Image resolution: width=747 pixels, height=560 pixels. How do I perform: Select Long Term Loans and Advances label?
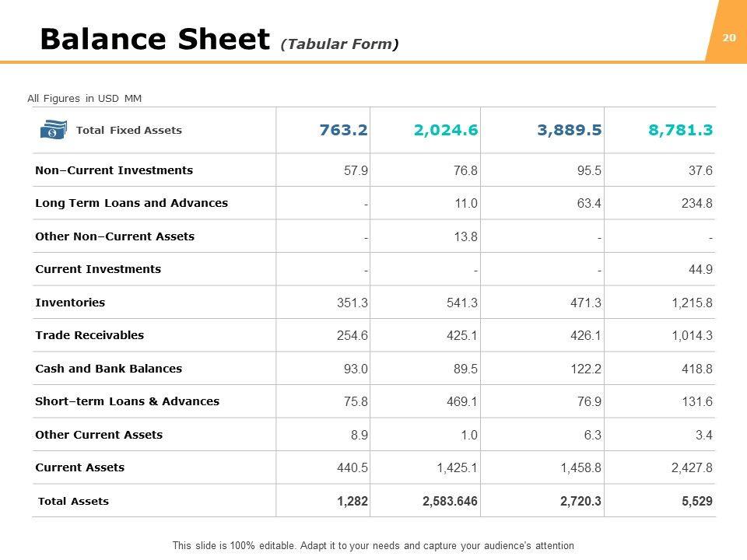pos(132,203)
